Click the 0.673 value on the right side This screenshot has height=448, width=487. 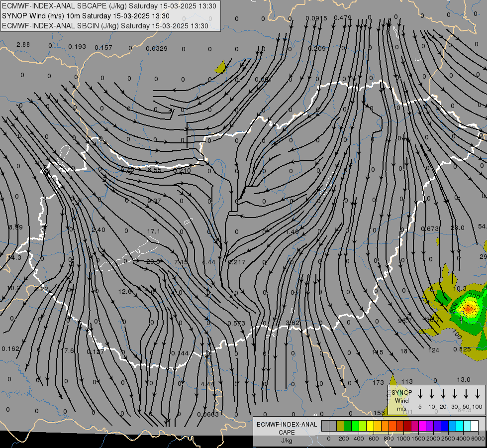click(x=430, y=229)
